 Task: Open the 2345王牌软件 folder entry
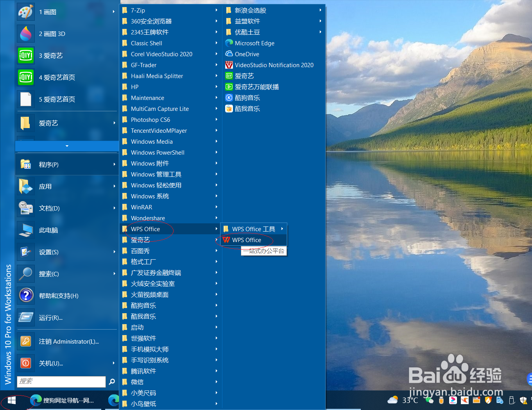tap(171, 32)
